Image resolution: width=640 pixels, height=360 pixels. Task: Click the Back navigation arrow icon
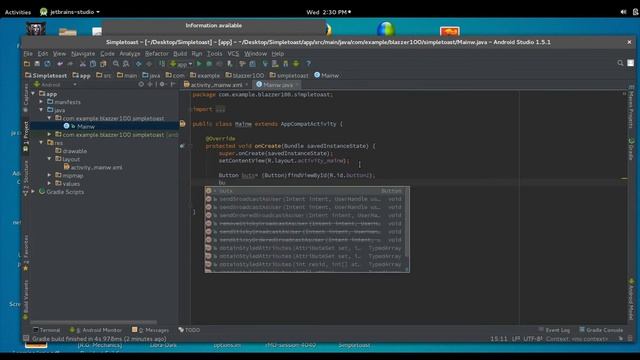(139, 64)
